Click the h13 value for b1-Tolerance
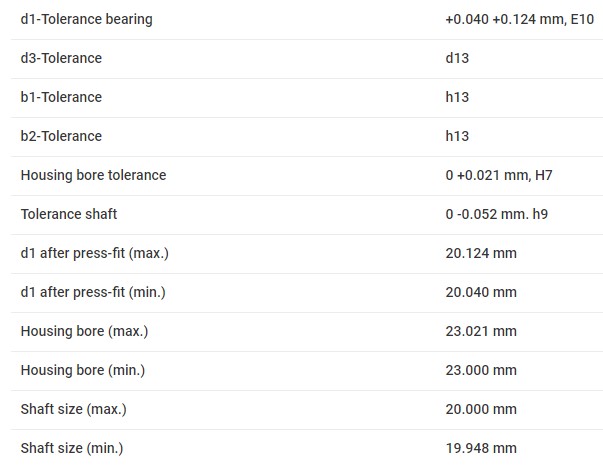This screenshot has height=474, width=603. 457,97
